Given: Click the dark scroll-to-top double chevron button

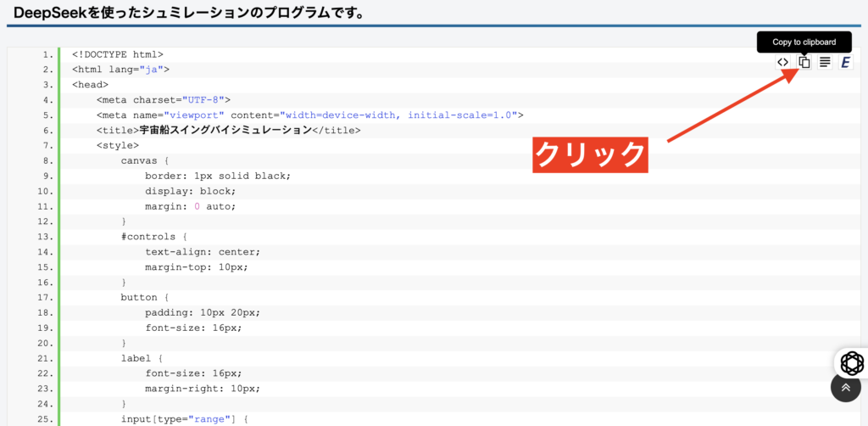Looking at the screenshot, I should [845, 387].
